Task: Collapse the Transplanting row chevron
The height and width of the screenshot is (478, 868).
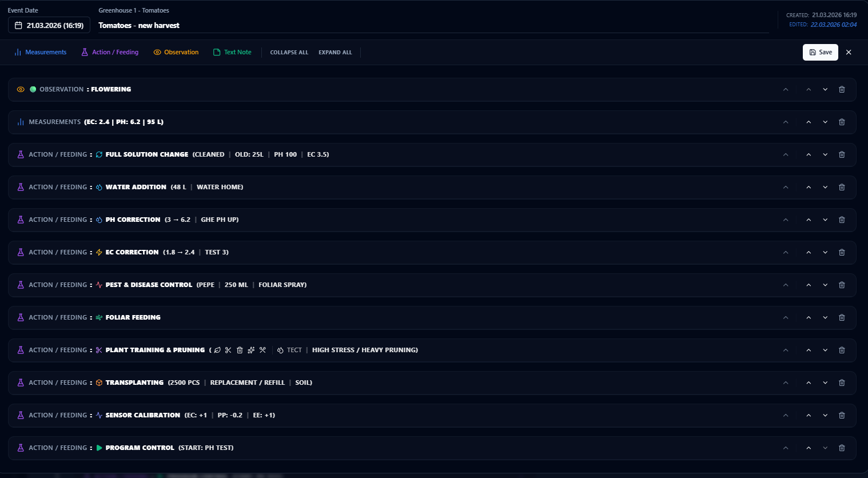Action: (x=786, y=383)
